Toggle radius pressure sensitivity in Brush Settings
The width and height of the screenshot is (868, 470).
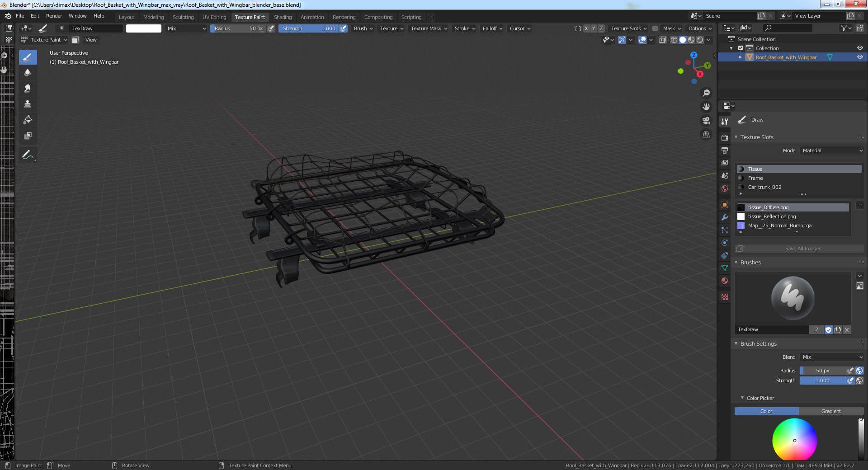click(850, 370)
